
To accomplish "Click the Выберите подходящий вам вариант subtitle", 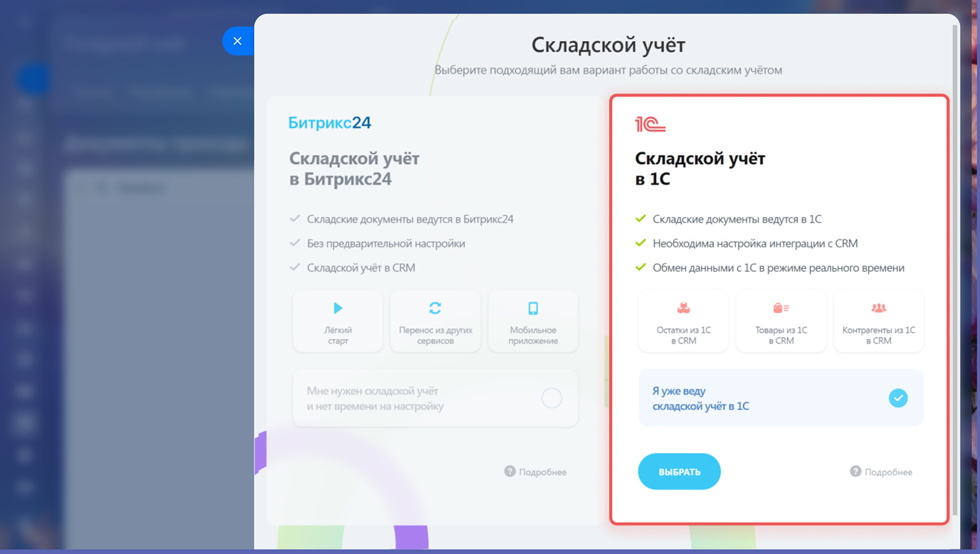I will pos(608,70).
